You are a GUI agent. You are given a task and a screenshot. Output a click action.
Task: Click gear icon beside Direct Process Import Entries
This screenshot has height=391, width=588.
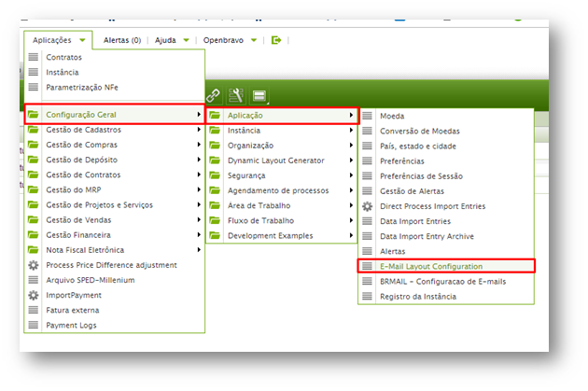tap(367, 206)
